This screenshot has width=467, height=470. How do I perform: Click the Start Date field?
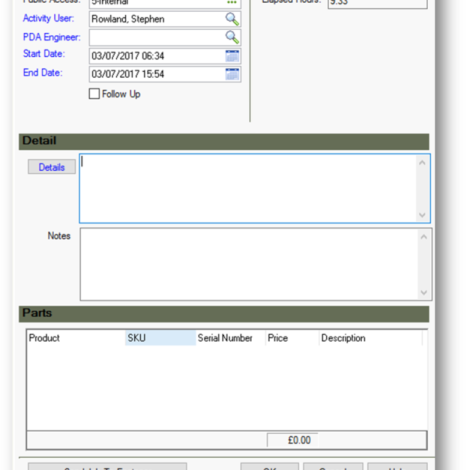157,56
